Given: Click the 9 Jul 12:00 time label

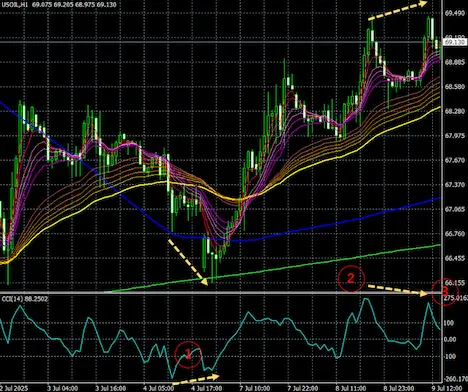Looking at the screenshot, I should click(x=447, y=388).
